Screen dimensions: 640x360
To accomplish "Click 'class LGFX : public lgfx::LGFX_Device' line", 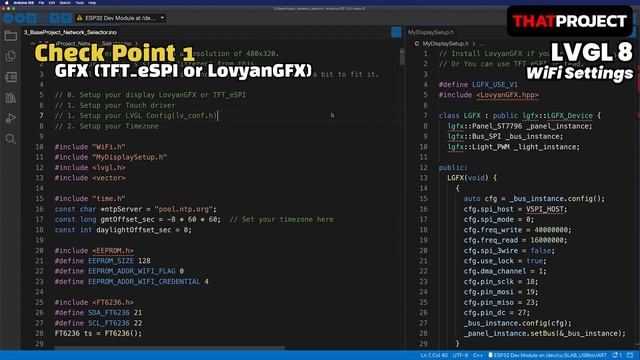I will click(520, 116).
